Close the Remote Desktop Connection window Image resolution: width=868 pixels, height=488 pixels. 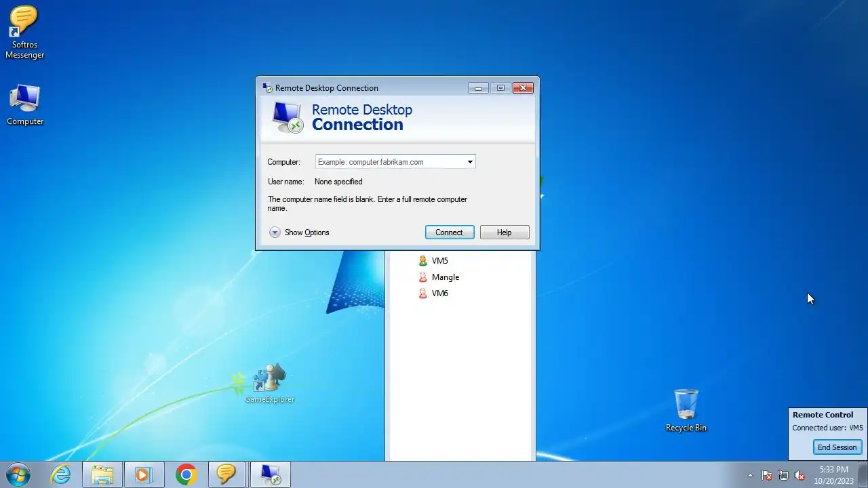523,88
